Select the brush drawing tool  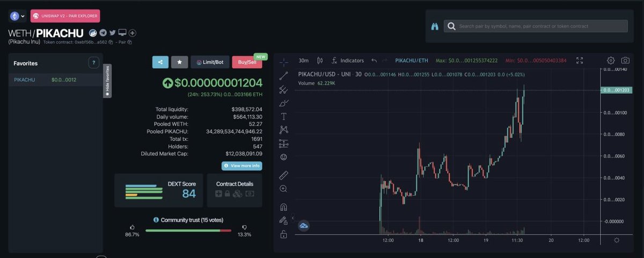point(283,102)
